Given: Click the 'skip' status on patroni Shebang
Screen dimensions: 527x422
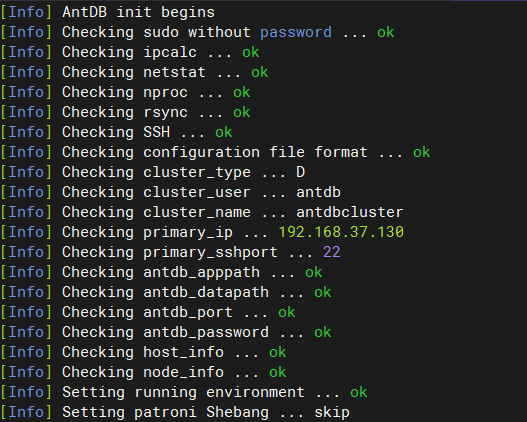Looking at the screenshot, I should (332, 413).
